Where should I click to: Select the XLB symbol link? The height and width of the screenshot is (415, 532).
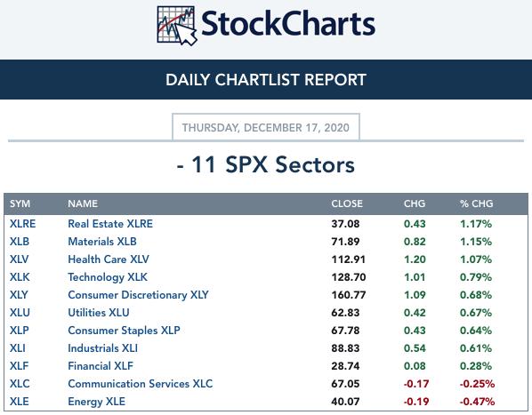[20, 242]
